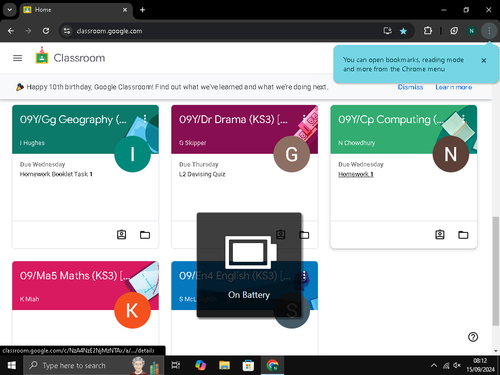Open the Chrome three-dot menu
The width and height of the screenshot is (500, 375).
click(489, 31)
